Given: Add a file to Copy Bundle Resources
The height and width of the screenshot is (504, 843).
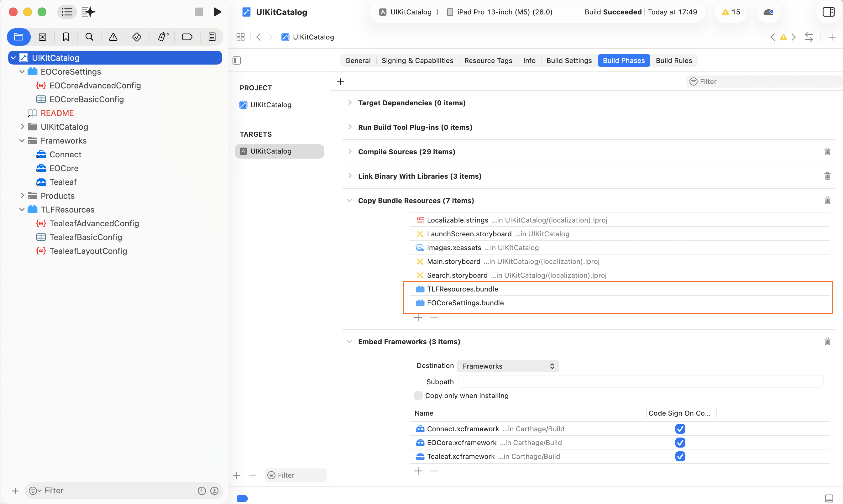Looking at the screenshot, I should [418, 318].
